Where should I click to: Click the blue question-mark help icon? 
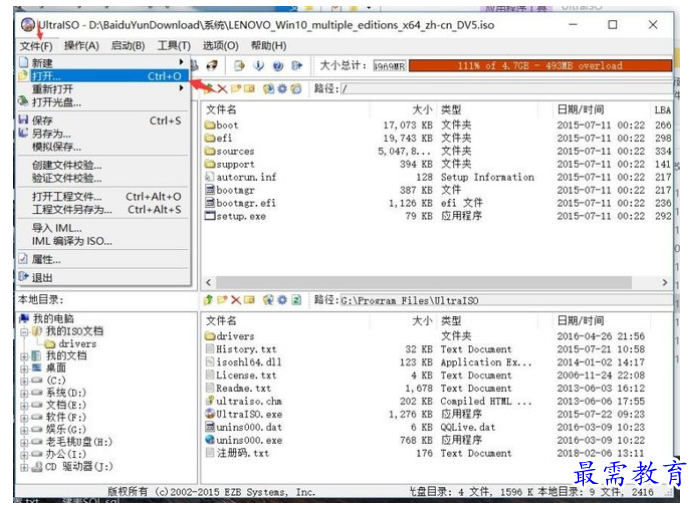pyautogui.click(x=277, y=66)
